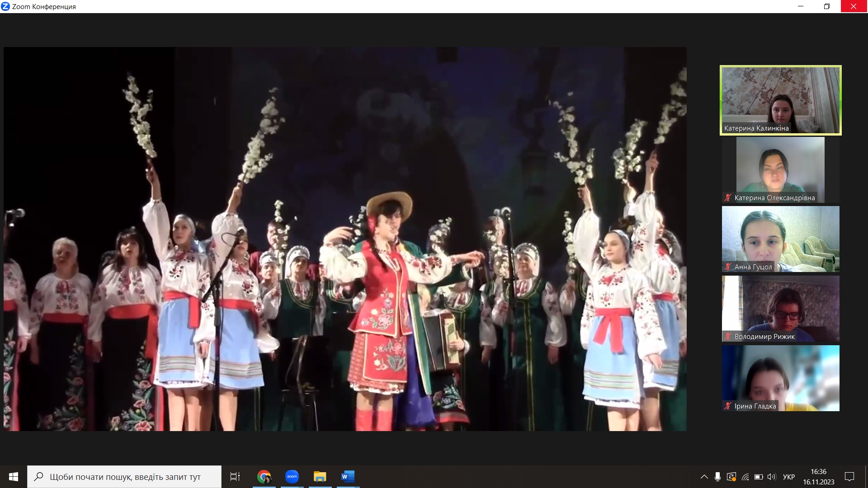Open the Wi-Fi network tray icon
This screenshot has height=488, width=868.
[x=745, y=477]
